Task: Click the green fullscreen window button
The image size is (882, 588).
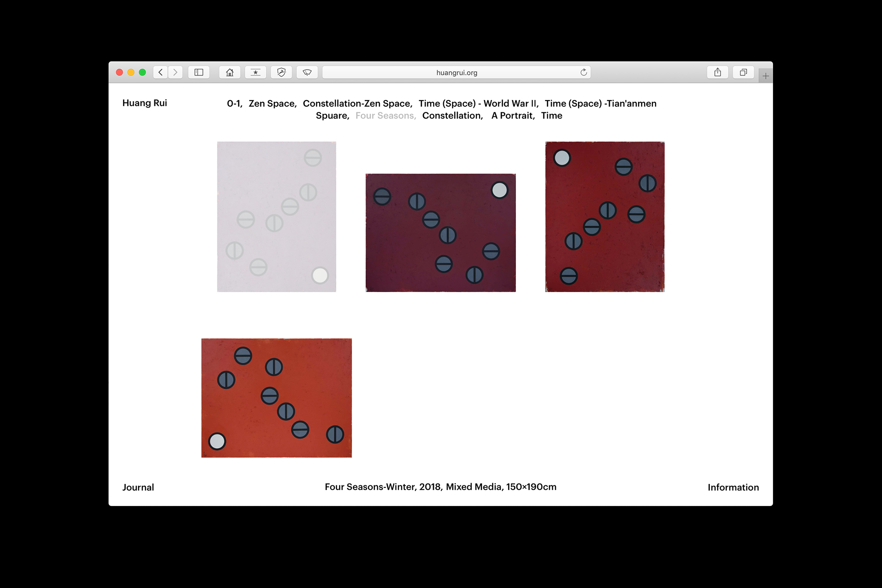Action: pos(142,72)
